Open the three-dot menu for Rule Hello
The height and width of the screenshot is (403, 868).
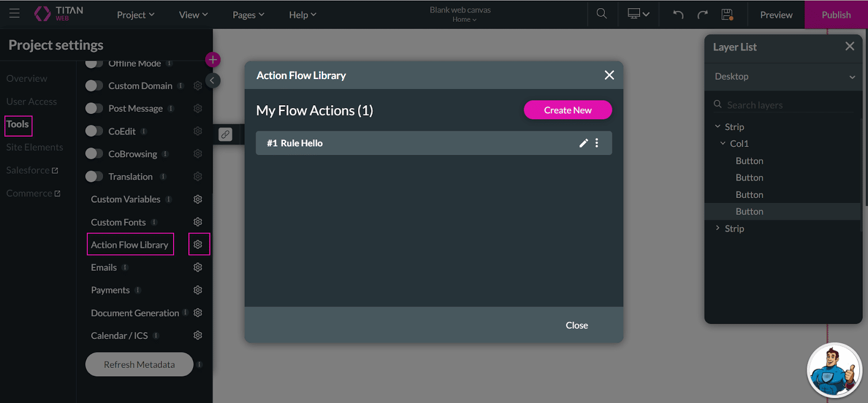coord(597,143)
